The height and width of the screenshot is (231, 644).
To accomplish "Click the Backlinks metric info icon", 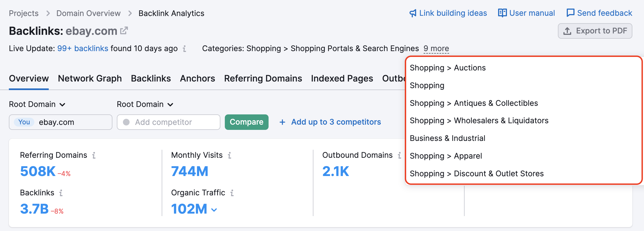I will [61, 193].
